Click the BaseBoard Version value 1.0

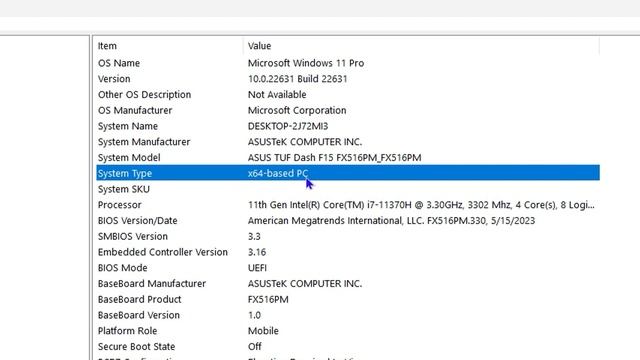click(254, 315)
